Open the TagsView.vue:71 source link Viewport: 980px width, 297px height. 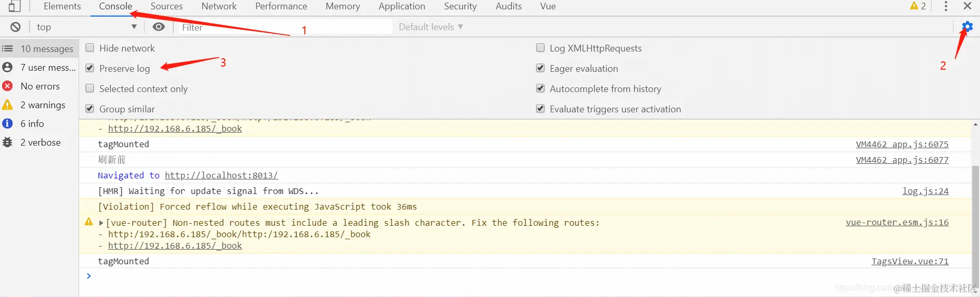point(910,261)
